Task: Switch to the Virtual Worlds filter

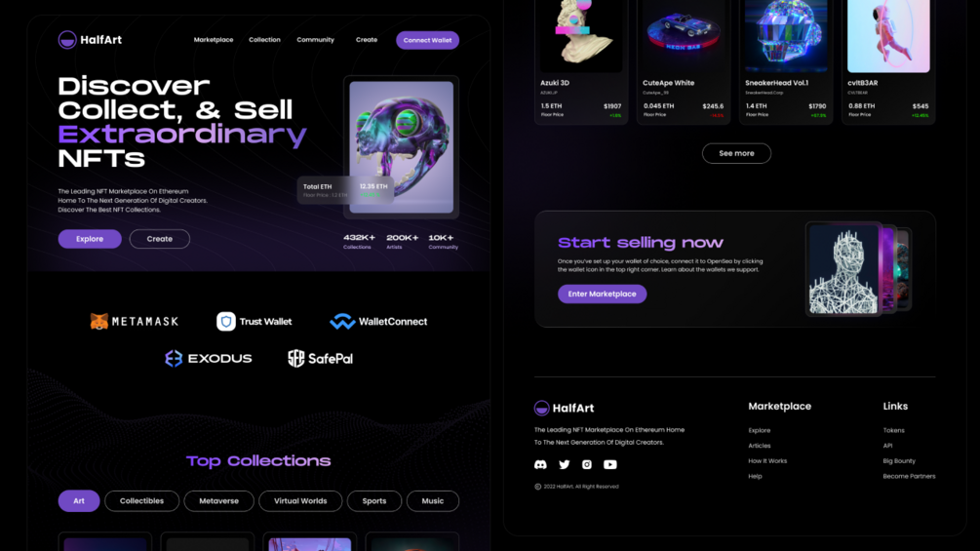Action: coord(300,501)
